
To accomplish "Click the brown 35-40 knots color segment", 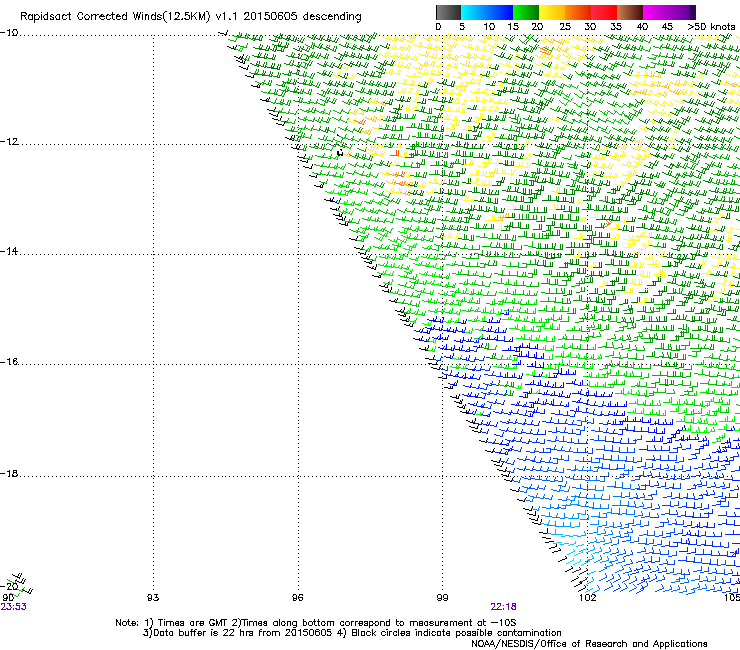I will (630, 12).
